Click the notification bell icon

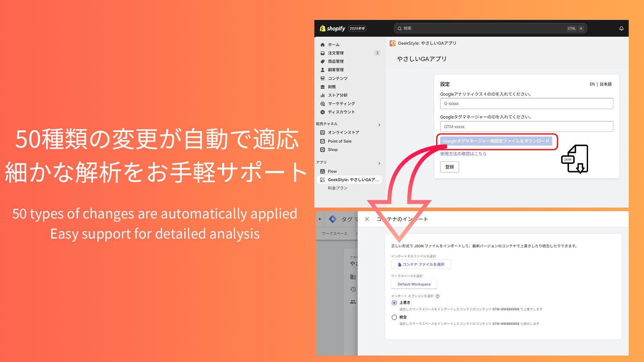pyautogui.click(x=621, y=29)
